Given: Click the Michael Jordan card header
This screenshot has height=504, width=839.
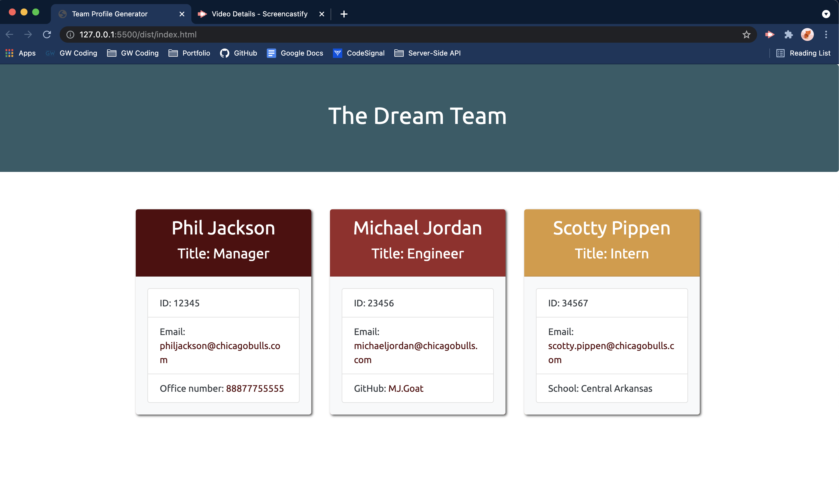Looking at the screenshot, I should [x=418, y=243].
